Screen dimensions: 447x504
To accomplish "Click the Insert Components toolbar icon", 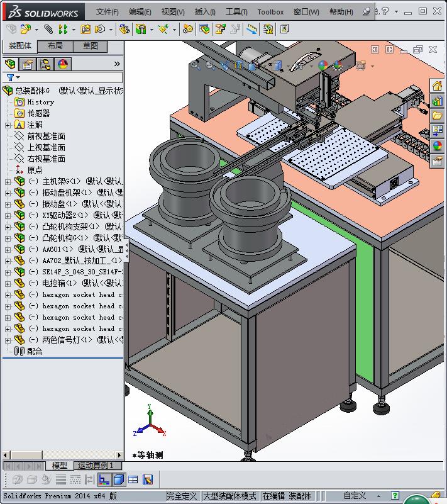I will pos(25,29).
